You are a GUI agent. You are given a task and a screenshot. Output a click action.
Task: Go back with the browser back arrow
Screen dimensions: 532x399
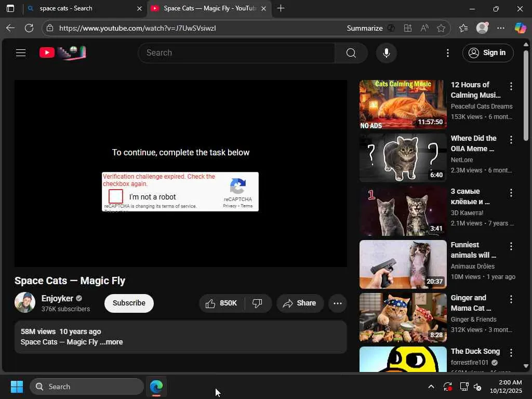click(x=10, y=28)
